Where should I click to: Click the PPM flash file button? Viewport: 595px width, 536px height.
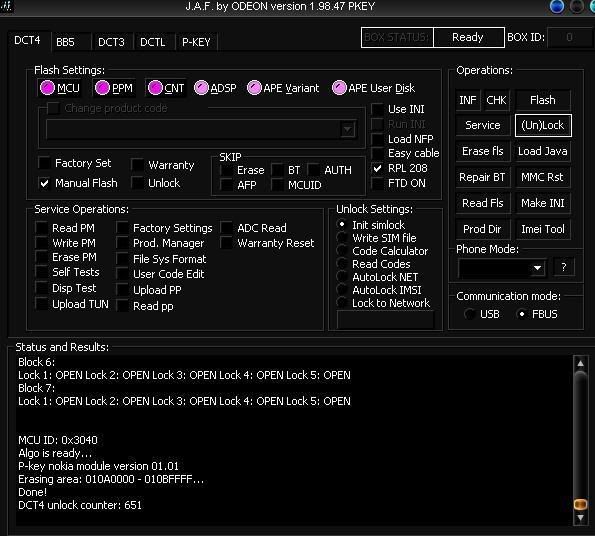[113, 88]
